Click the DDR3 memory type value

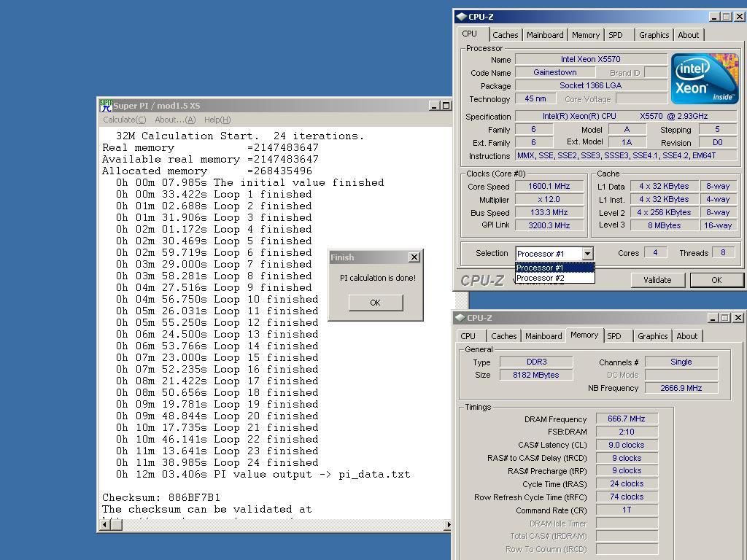coord(536,362)
